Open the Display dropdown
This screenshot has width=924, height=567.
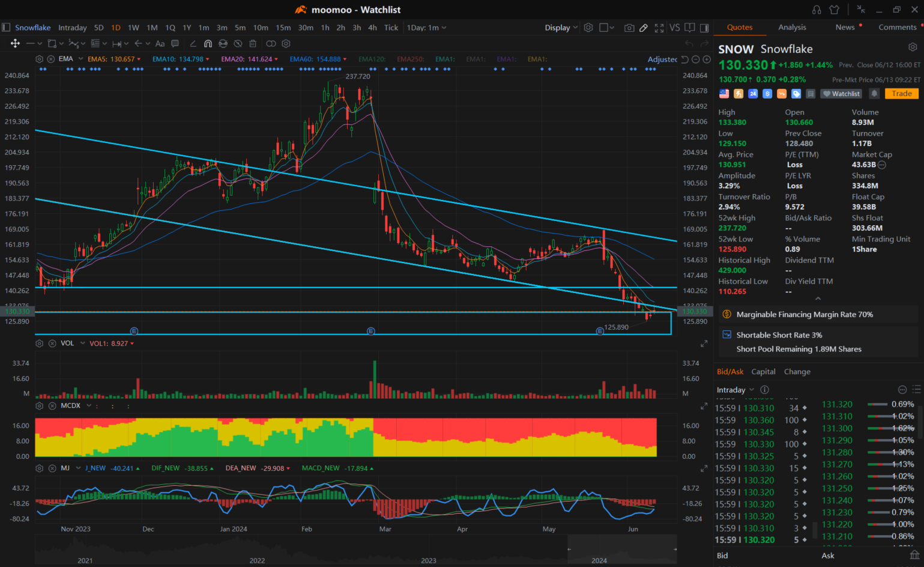[561, 28]
